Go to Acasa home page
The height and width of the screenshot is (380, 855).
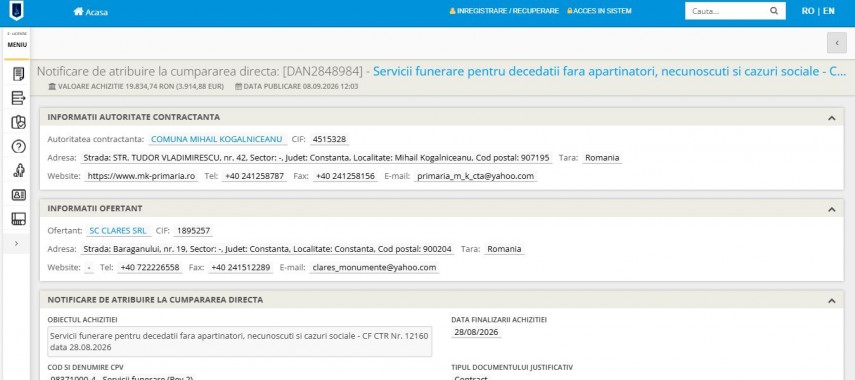(91, 12)
